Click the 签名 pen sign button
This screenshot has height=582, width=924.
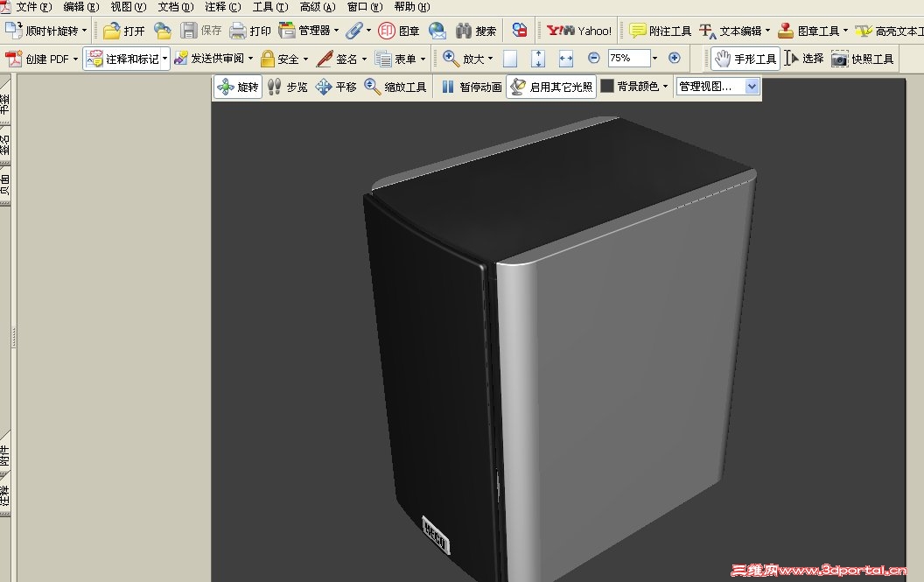pos(337,59)
